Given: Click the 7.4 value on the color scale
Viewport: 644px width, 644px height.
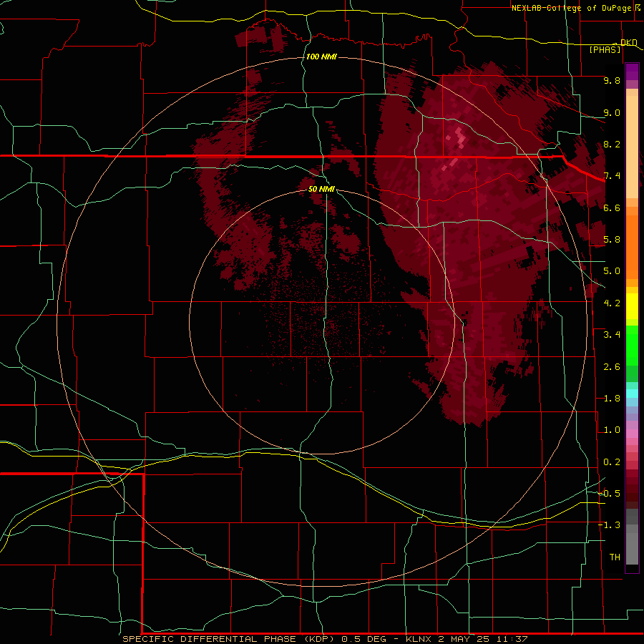Looking at the screenshot, I should coord(612,176).
